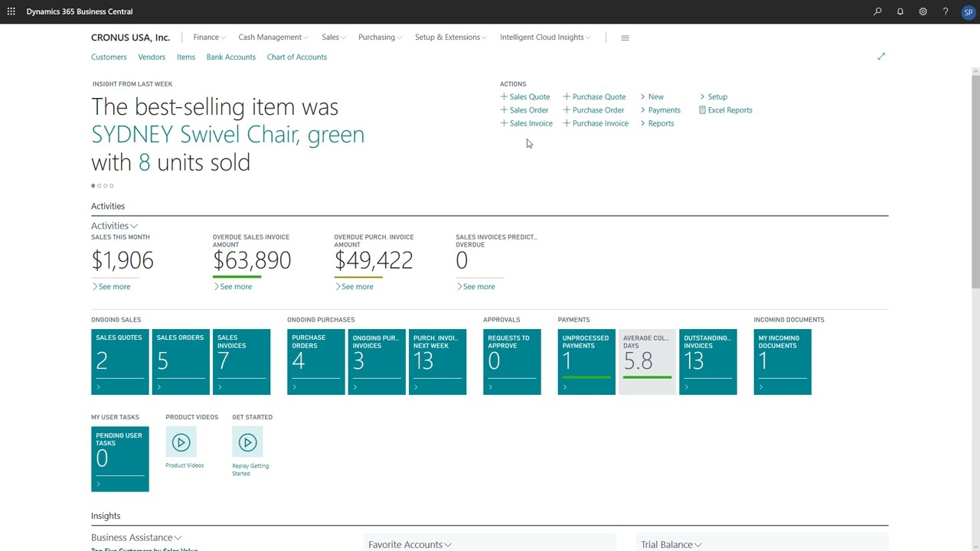See more under Sales Invoices Predicted Overdue

pyautogui.click(x=475, y=287)
